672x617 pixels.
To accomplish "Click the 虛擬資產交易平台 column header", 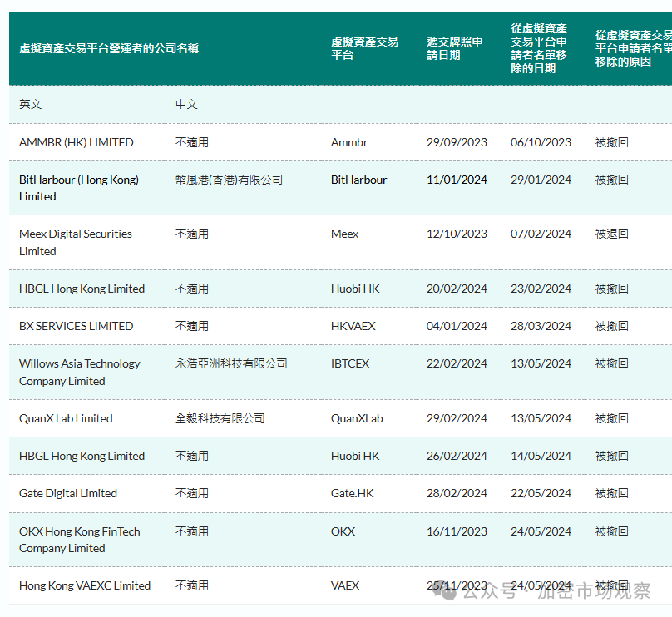I will pos(365,48).
